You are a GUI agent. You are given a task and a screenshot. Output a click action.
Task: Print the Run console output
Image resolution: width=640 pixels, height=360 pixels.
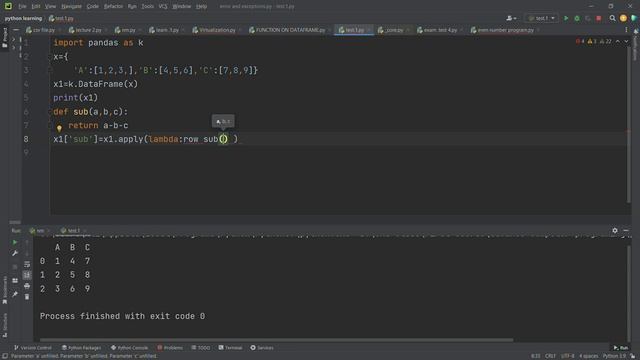coord(27,286)
